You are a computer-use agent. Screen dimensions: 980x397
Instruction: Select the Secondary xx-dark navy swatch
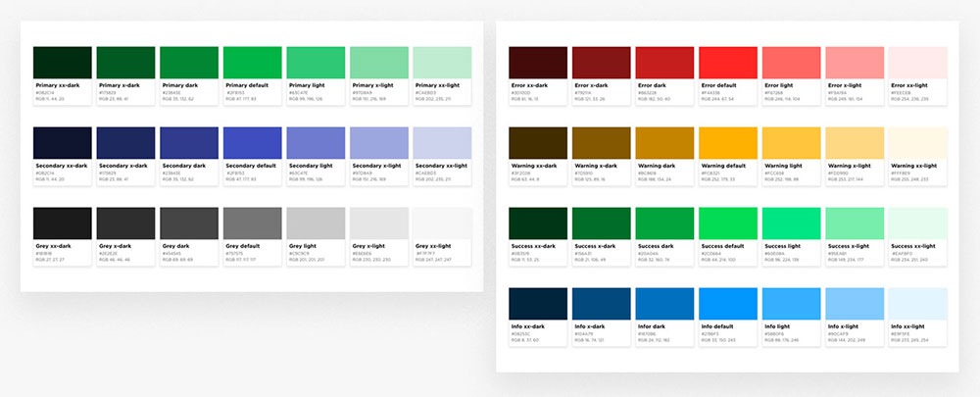pos(63,143)
